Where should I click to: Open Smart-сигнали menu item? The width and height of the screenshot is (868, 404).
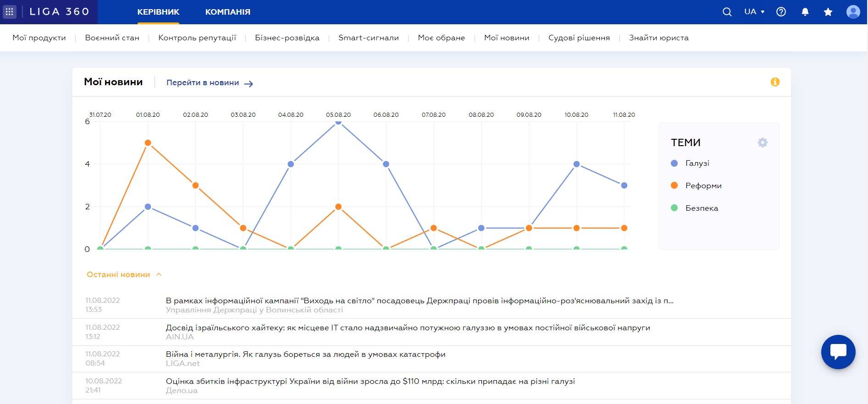pos(369,38)
